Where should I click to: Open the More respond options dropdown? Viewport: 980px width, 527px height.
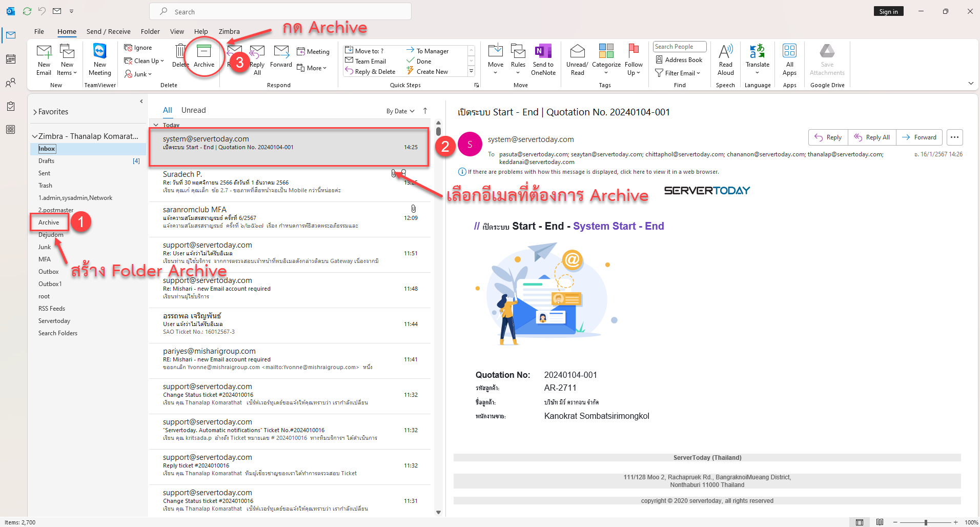click(312, 68)
